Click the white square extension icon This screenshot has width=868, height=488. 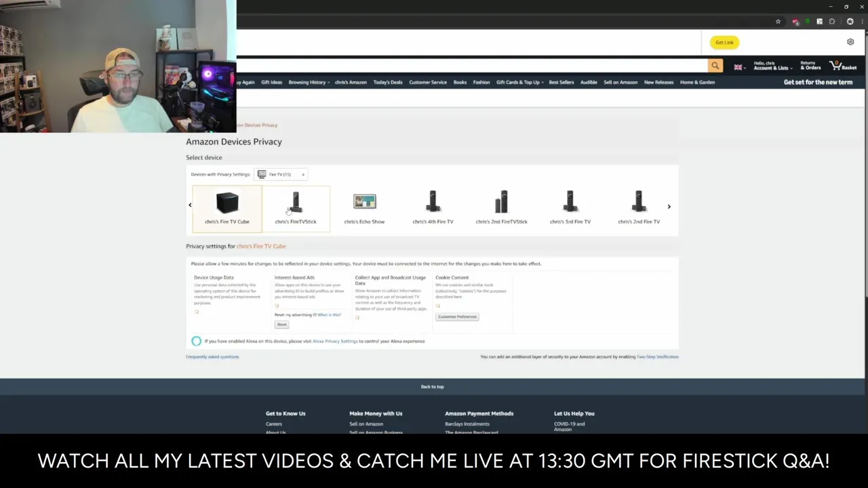coord(820,22)
